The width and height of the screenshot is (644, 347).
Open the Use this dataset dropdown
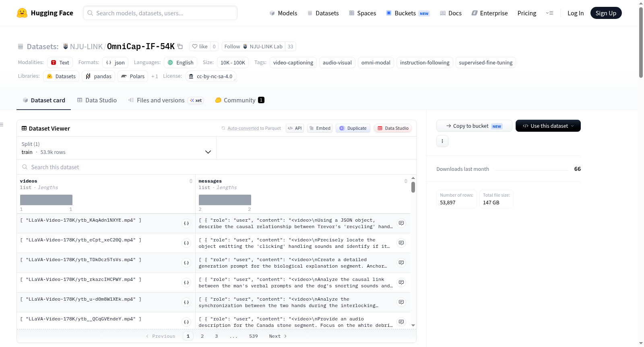(x=548, y=126)
